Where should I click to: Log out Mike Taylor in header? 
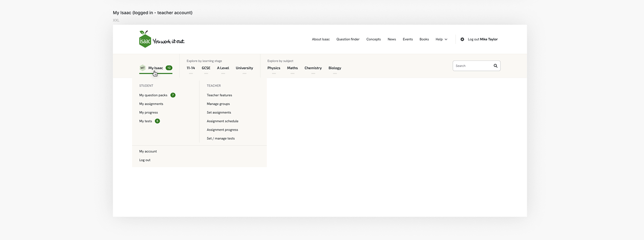483,39
